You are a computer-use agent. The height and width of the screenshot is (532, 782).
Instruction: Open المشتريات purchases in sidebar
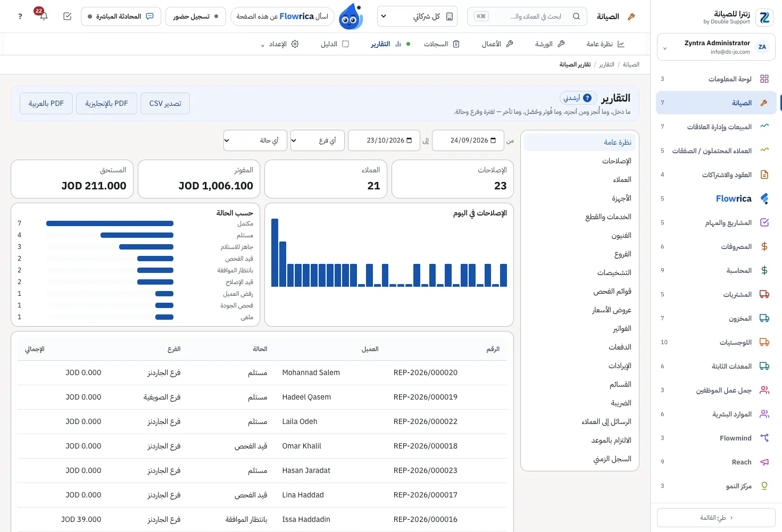coord(716,294)
